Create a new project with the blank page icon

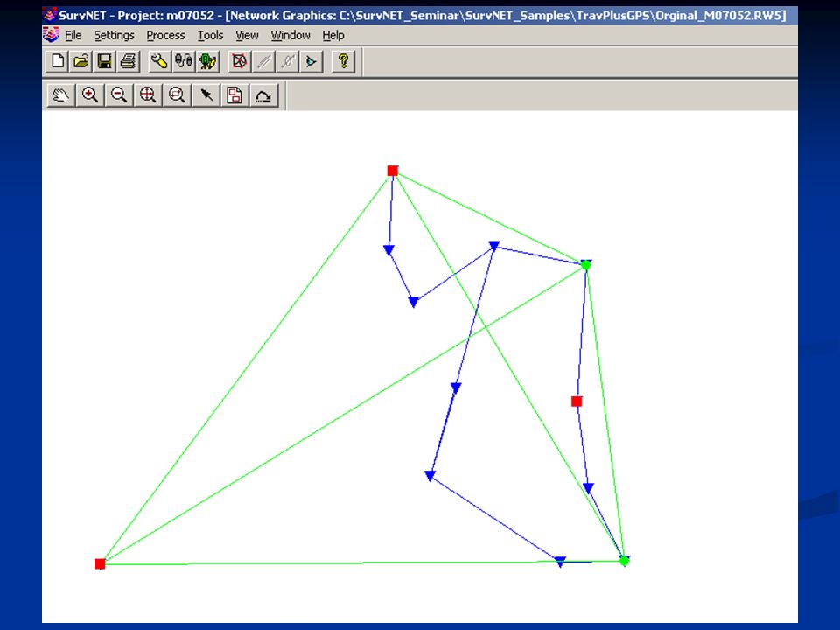point(58,61)
